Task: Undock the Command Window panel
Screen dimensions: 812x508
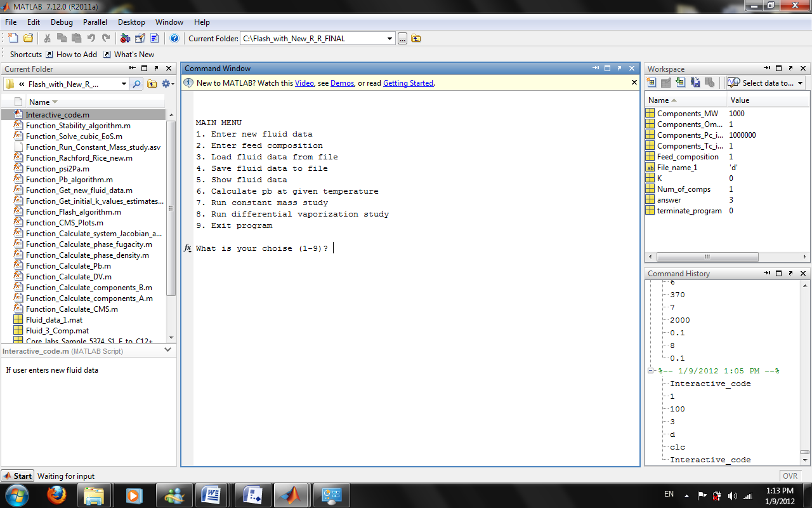Action: [620, 69]
